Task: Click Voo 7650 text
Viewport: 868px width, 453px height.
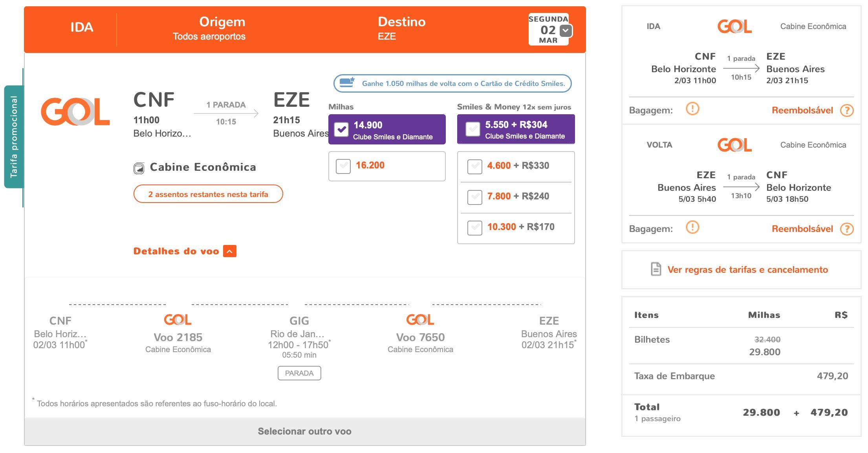Action: (420, 338)
